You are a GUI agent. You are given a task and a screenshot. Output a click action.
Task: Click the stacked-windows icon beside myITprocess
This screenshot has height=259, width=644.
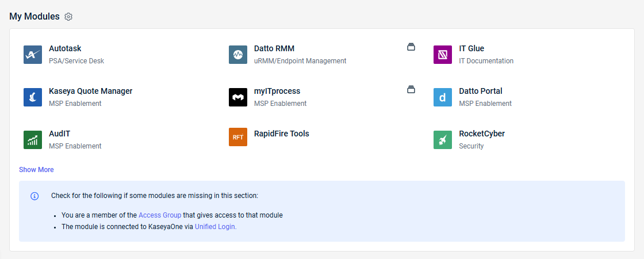pyautogui.click(x=411, y=89)
